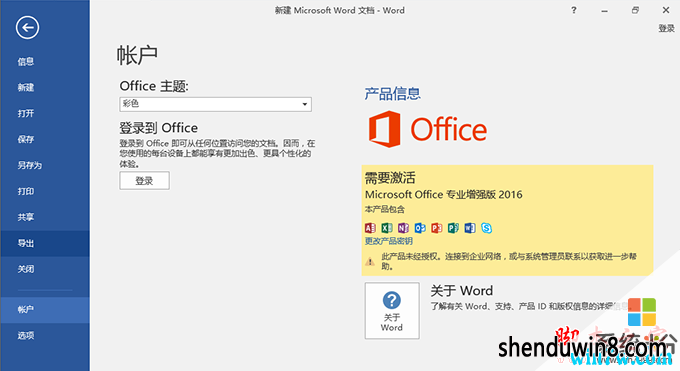Click the 帐户 page title
The width and height of the screenshot is (680, 371).
pyautogui.click(x=137, y=56)
